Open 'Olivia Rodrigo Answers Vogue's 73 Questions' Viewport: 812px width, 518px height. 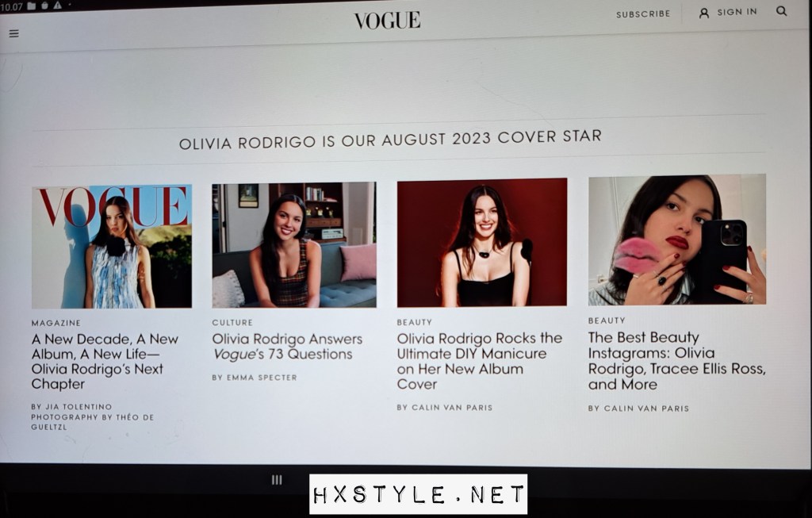tap(287, 347)
